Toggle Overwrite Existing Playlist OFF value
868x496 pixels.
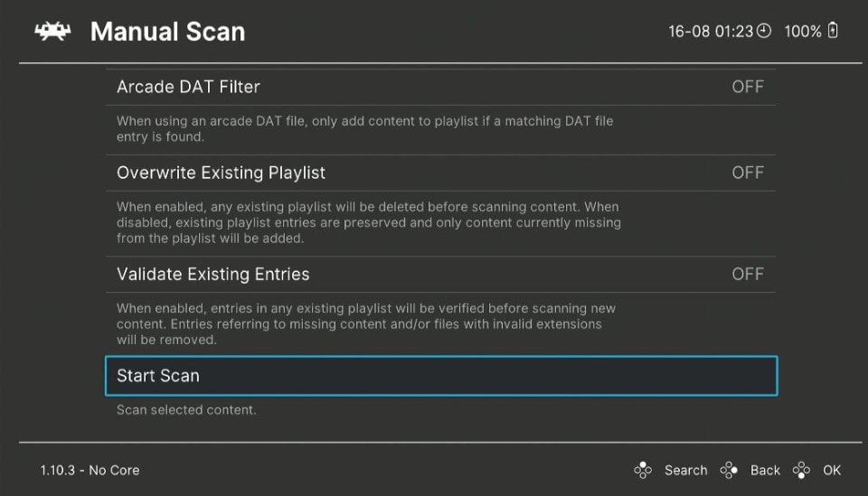(748, 173)
